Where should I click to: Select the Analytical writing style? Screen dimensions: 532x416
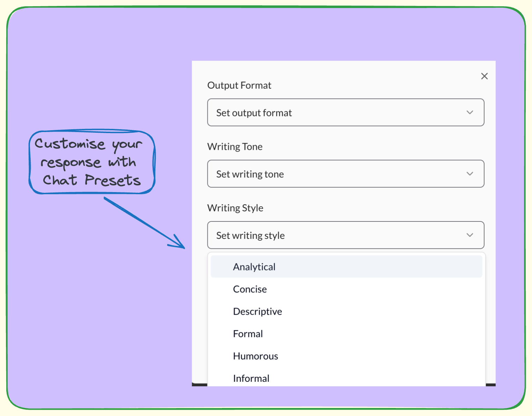point(254,267)
